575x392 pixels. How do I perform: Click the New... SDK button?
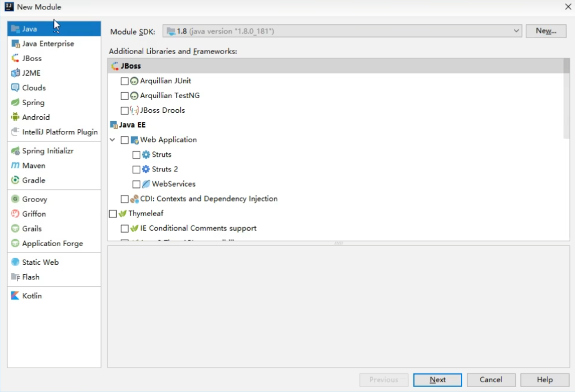coord(546,31)
